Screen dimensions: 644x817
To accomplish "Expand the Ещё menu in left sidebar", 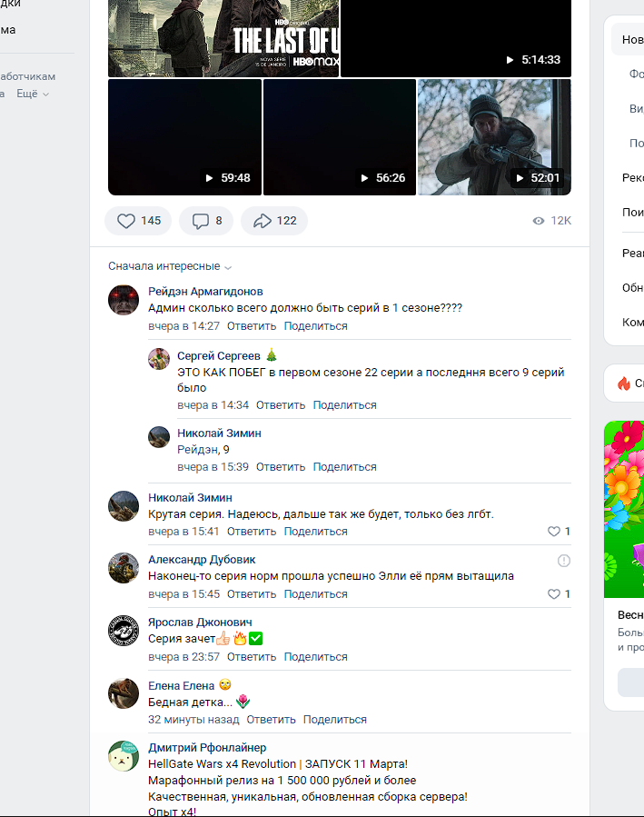I will pos(33,94).
